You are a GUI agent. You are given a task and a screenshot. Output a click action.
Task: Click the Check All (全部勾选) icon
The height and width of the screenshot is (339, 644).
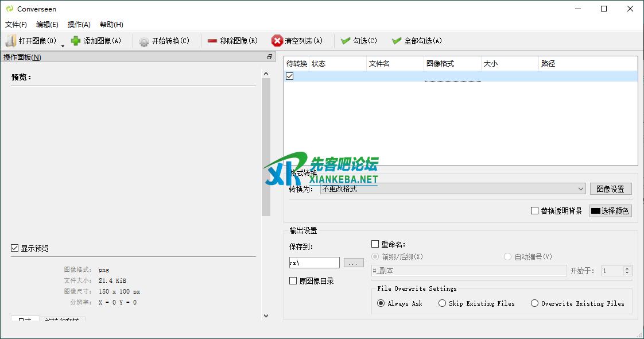coord(396,41)
